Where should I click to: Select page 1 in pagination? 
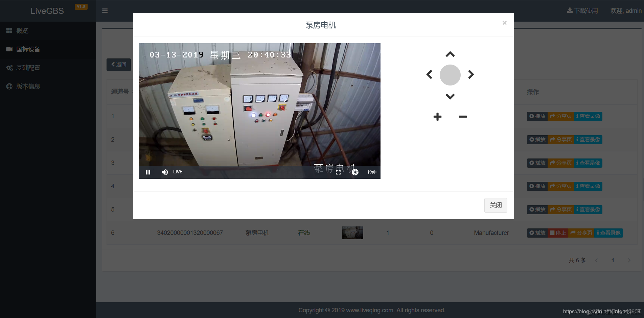pyautogui.click(x=613, y=260)
